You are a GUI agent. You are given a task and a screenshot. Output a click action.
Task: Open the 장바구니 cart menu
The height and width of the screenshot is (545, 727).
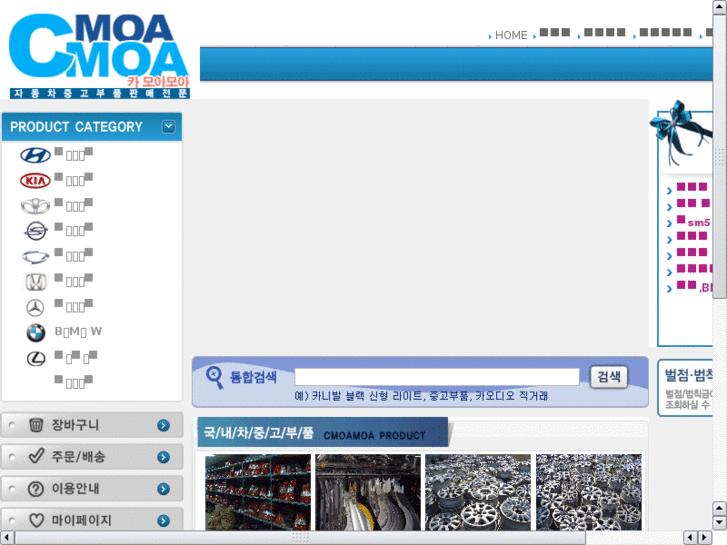[x=92, y=425]
